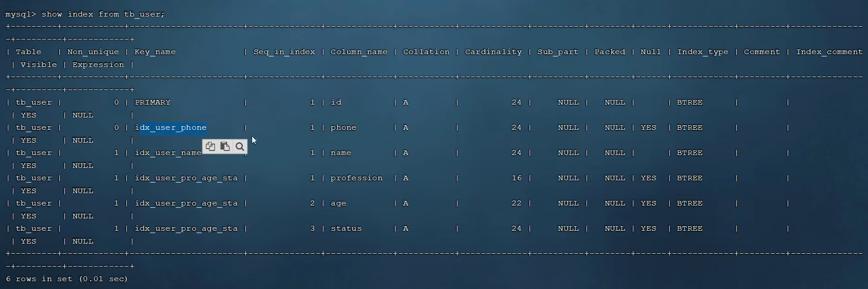Screen dimensions: 868x289
Task: Click the PRIMARY key name entry
Action: 152,102
